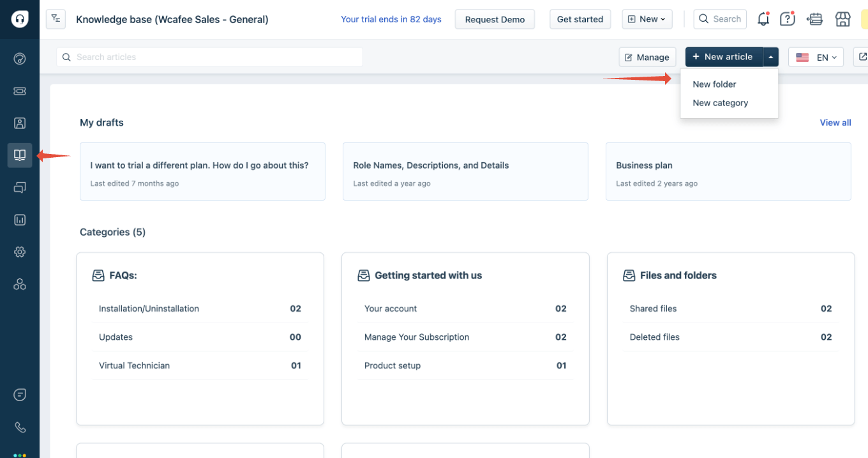The image size is (868, 458).
Task: Click the View all drafts link
Action: (x=835, y=123)
